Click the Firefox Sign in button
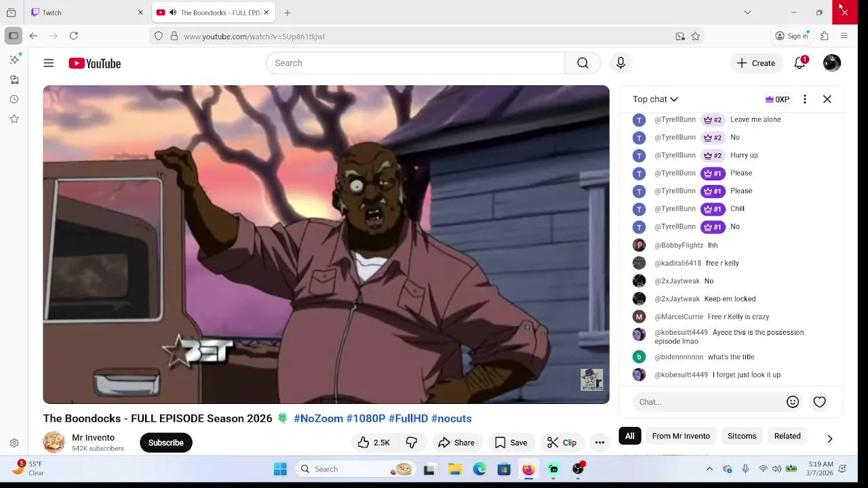Viewport: 868px width, 488px height. 792,36
